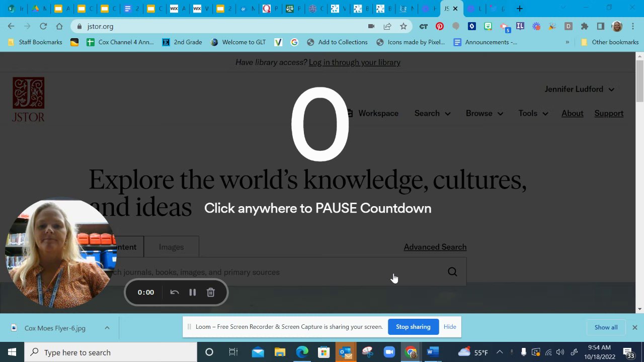
Task: Open the About link
Action: 573,113
